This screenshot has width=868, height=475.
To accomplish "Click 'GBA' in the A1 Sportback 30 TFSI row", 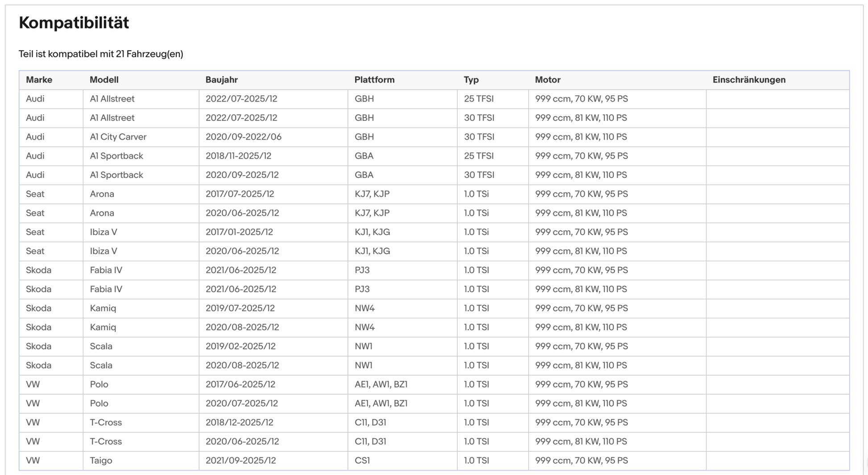I will click(364, 175).
